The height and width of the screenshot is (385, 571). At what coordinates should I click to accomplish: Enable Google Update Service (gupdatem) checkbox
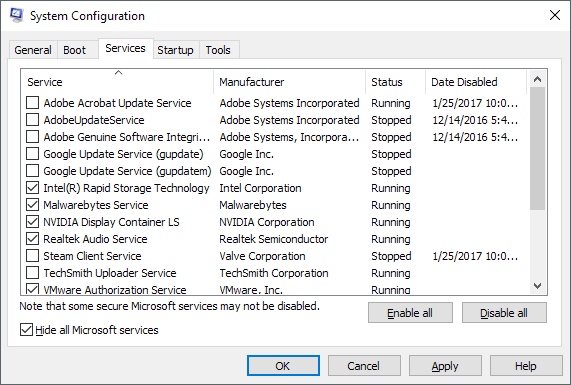click(32, 171)
